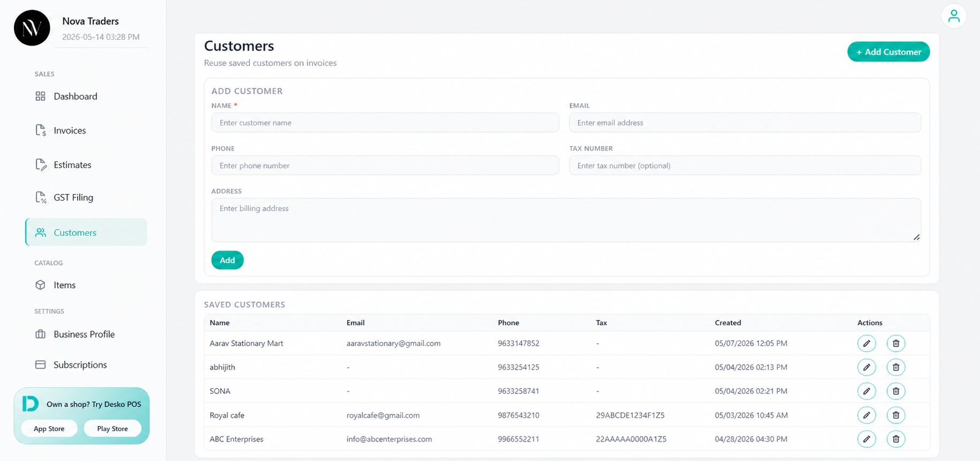Click created date 05/03/2026 10:45 AM
Viewport: 980px width, 461px height.
[751, 415]
